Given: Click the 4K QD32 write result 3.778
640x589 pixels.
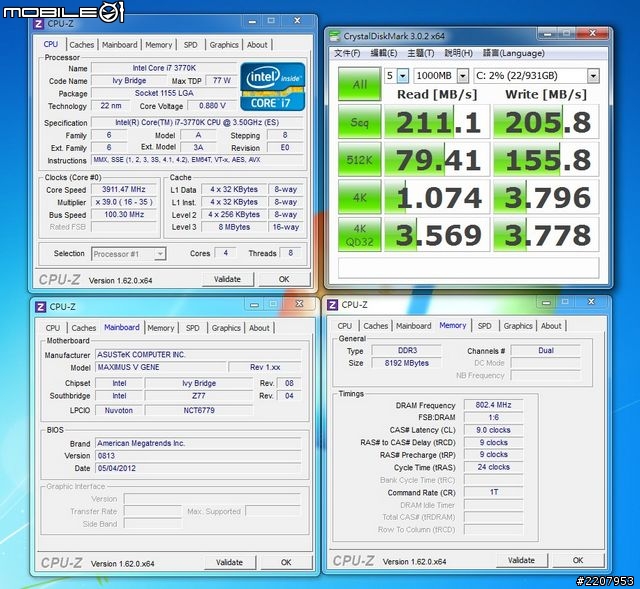Looking at the screenshot, I should [546, 234].
